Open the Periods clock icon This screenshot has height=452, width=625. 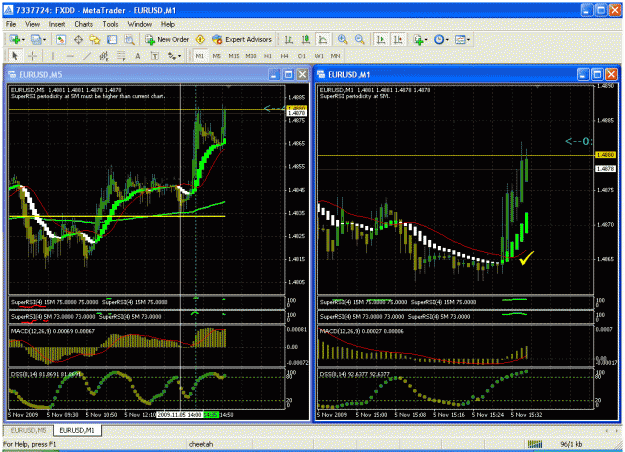[x=439, y=39]
